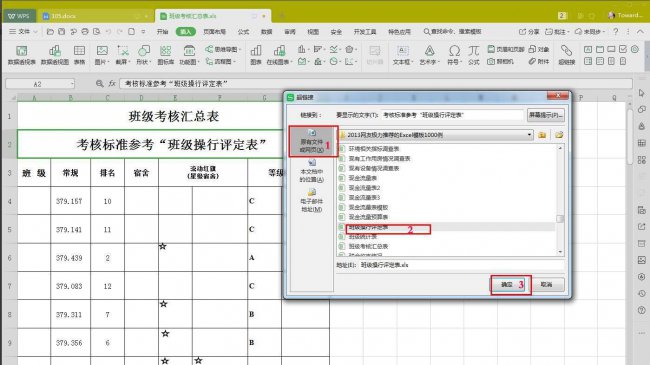650x365 pixels.
Task: Open the mind map (思维导图) dropdown
Action: click(223, 49)
